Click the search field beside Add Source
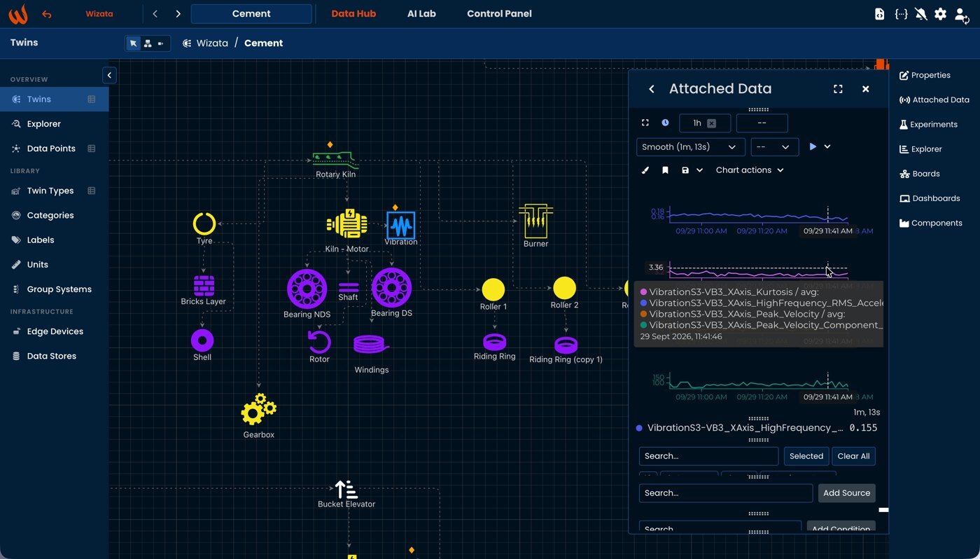The image size is (980, 559). click(x=726, y=493)
